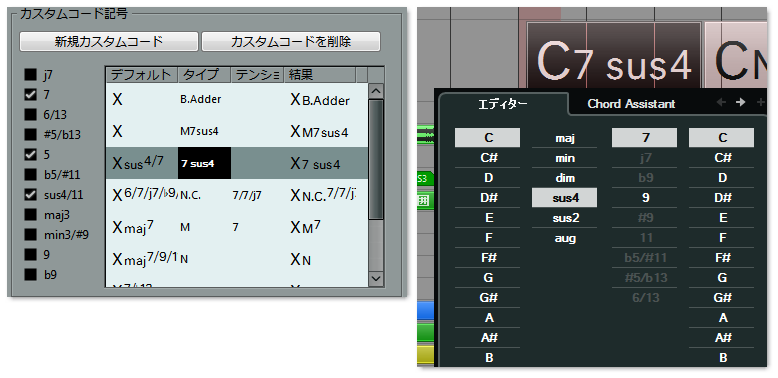Screen dimensions: 778x378
Task: Enable the #5/b13 checkbox
Action: (x=31, y=134)
